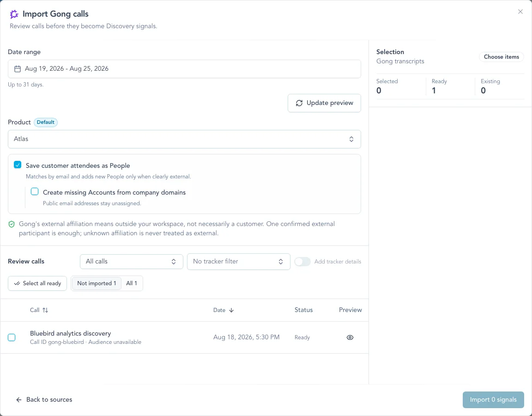The height and width of the screenshot is (416, 532).
Task: Preview the Bluebird call with eye icon
Action: (x=350, y=337)
